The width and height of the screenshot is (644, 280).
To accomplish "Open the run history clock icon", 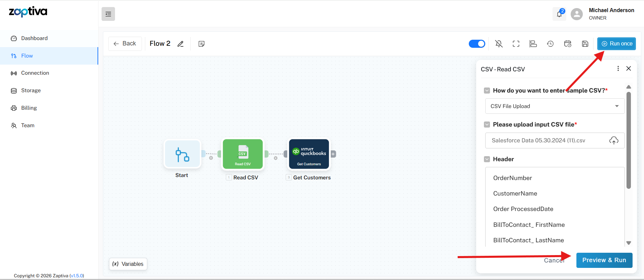I will coord(550,44).
